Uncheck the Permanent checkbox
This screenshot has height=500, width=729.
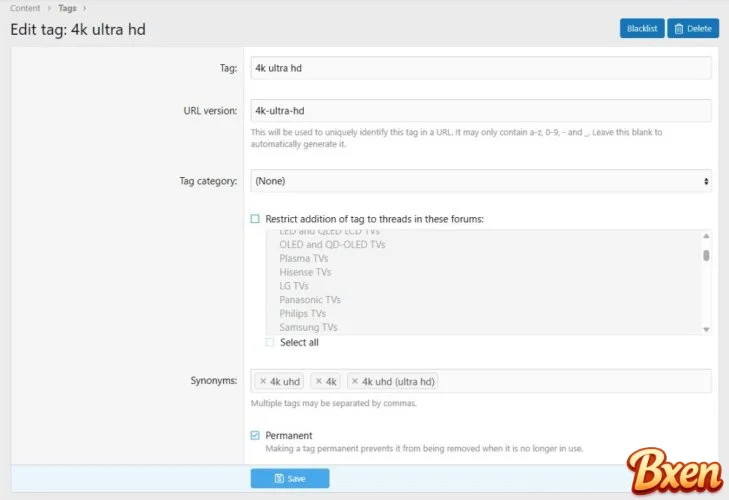pyautogui.click(x=255, y=435)
